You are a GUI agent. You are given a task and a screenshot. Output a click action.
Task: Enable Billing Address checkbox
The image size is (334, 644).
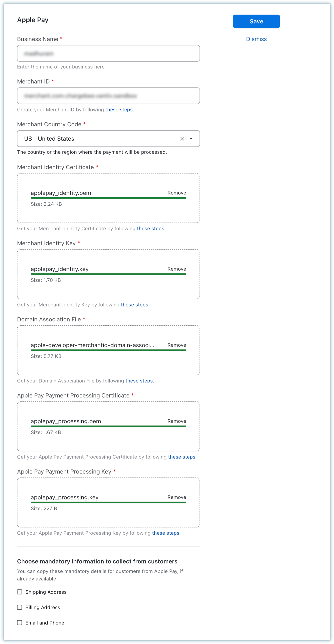coord(20,607)
